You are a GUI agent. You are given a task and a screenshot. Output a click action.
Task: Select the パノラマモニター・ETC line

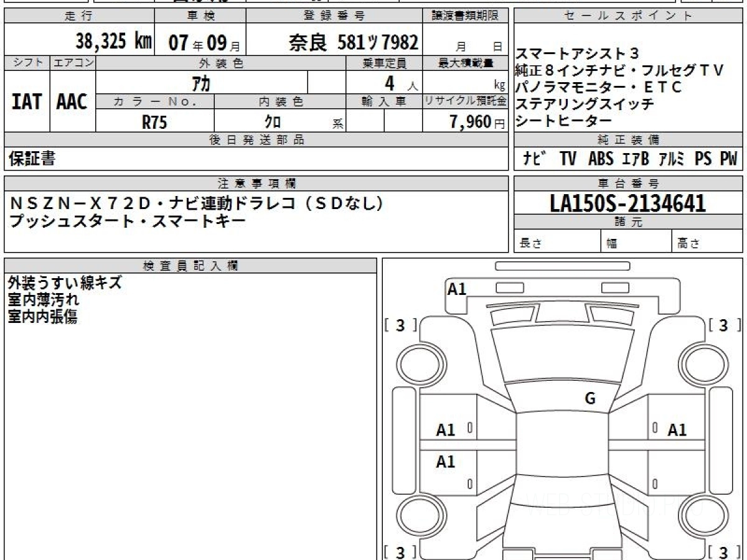[x=599, y=87]
